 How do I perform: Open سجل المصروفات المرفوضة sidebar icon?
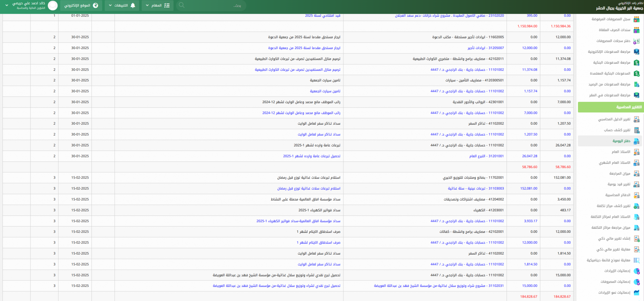click(636, 19)
